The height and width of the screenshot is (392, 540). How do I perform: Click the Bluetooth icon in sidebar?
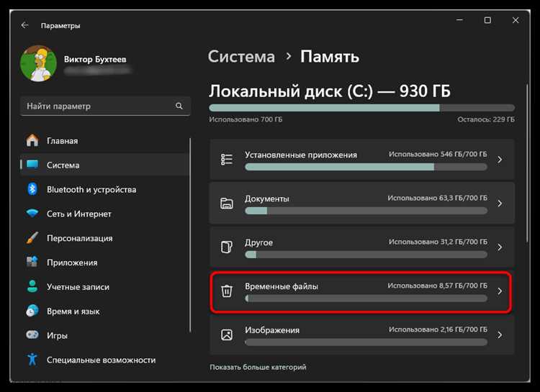coord(32,189)
